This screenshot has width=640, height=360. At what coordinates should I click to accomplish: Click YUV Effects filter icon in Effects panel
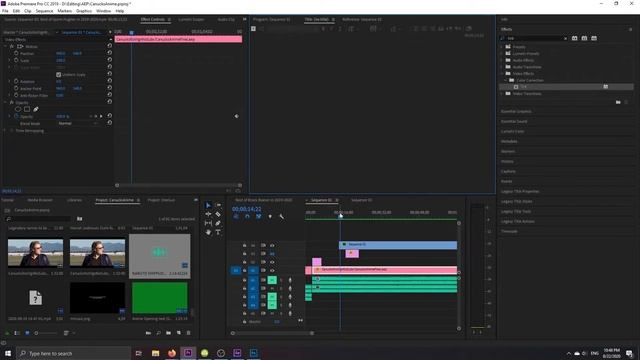(594, 38)
